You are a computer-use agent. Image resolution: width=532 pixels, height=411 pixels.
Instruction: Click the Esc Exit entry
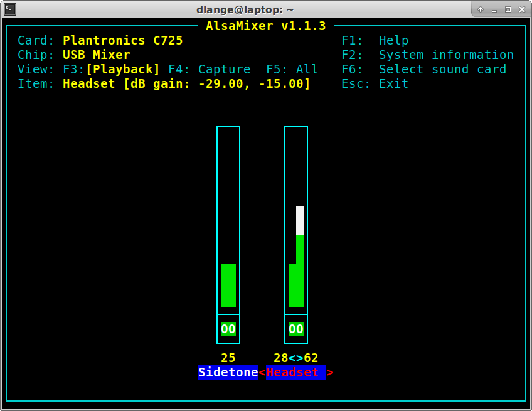coord(375,84)
